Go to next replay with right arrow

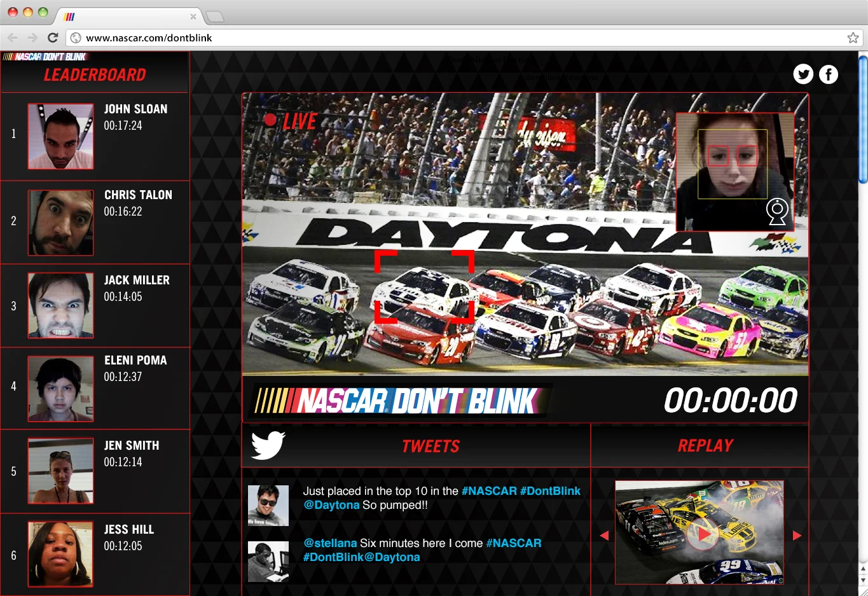tap(797, 536)
